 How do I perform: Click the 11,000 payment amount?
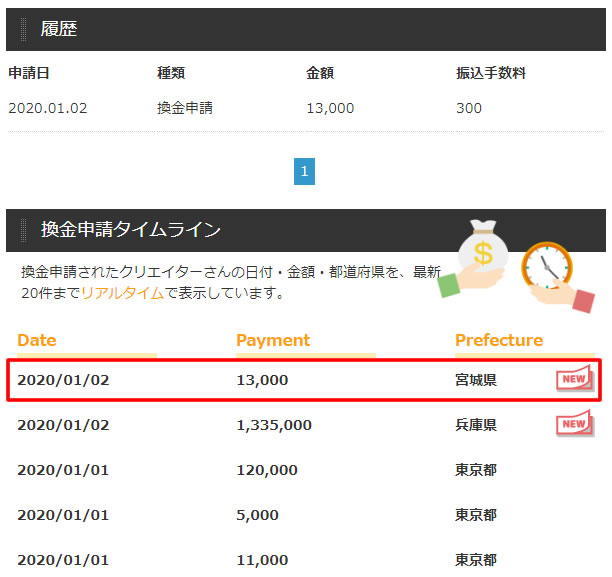[262, 560]
